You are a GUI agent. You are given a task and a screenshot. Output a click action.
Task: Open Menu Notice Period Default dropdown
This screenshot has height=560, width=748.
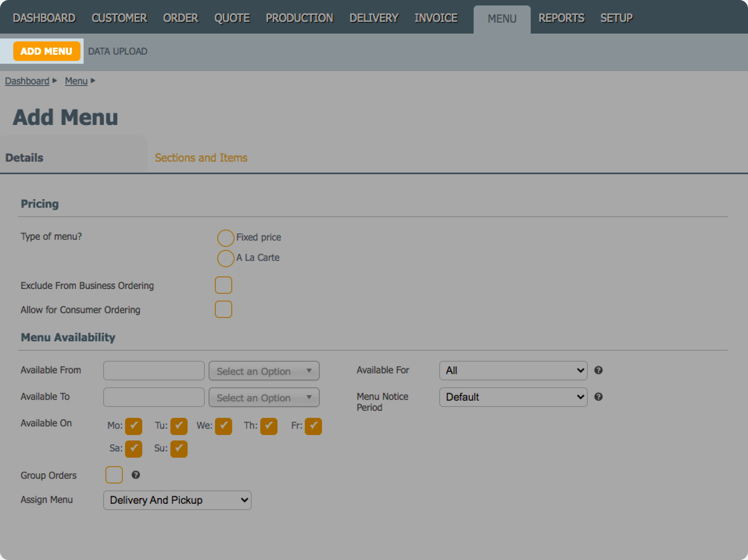(513, 397)
